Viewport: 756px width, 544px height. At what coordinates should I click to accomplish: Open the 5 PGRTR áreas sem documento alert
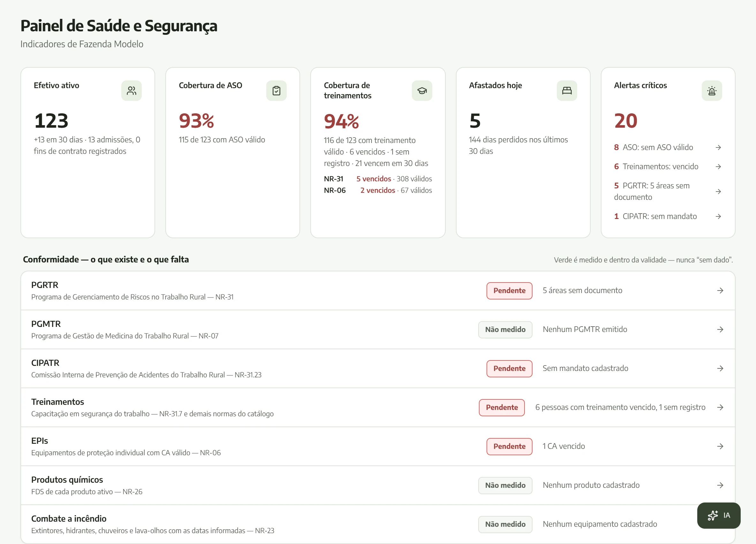[x=668, y=191]
